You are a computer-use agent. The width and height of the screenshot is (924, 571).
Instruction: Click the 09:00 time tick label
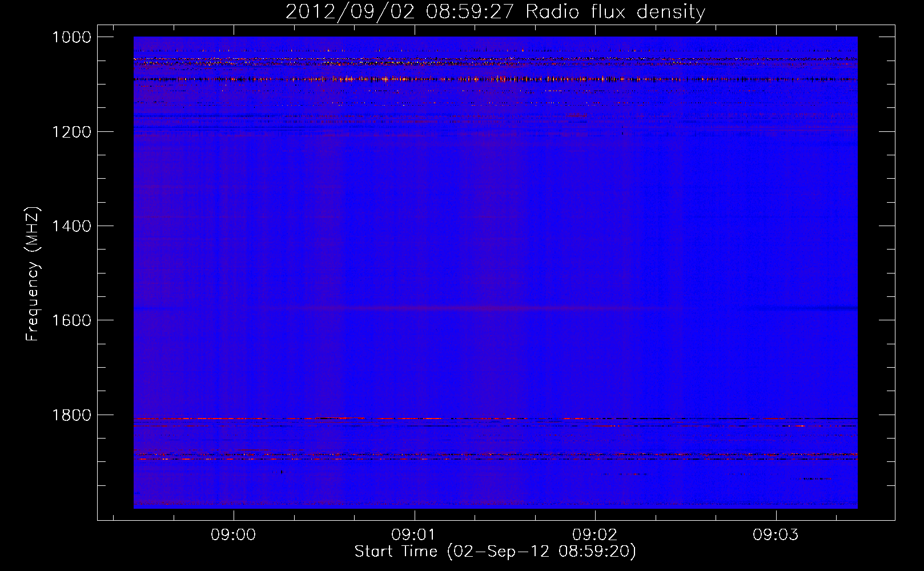[x=233, y=535]
